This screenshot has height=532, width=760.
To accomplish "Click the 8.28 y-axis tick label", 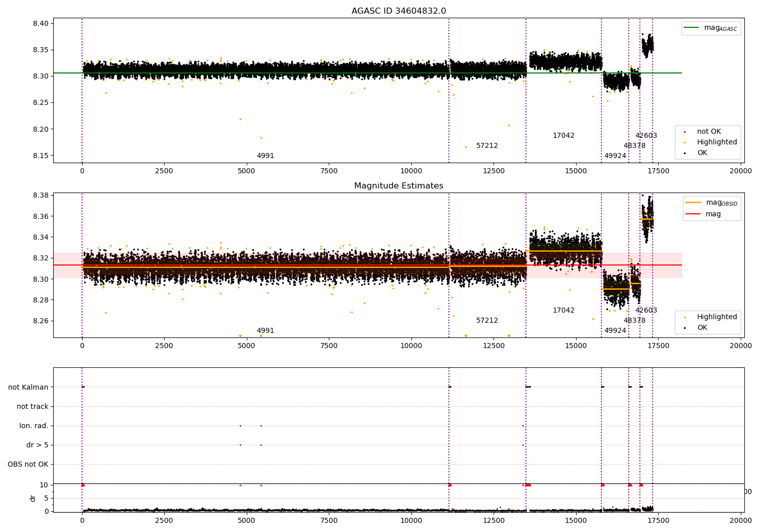I will 41,300.
